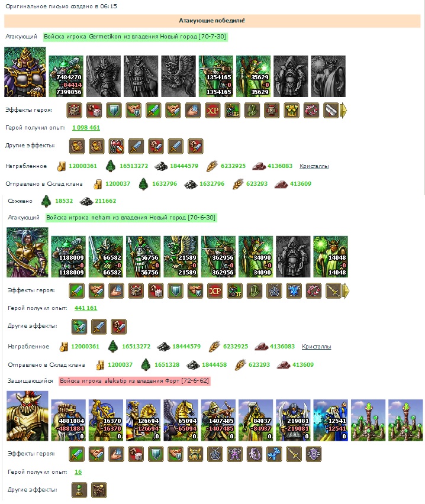Screen dimensions: 425x504
Task: Open hero experience link 441 161
Action: click(x=86, y=308)
